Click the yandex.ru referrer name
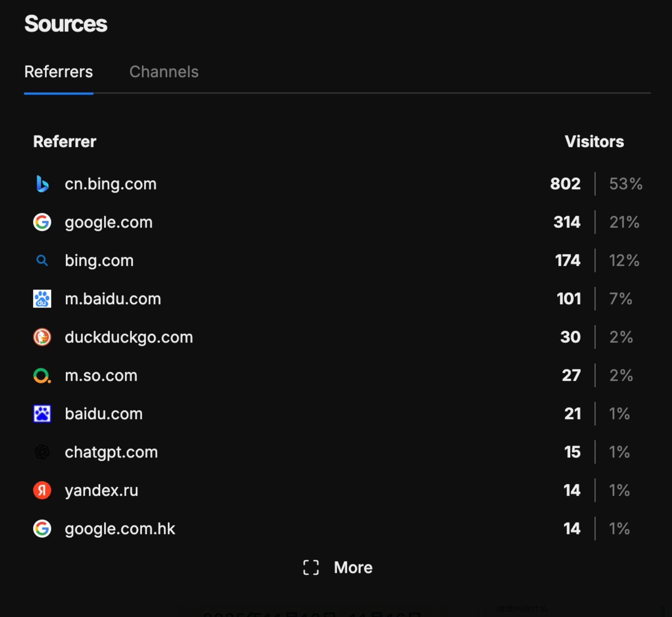Screen dimensions: 672x617 click(x=101, y=490)
